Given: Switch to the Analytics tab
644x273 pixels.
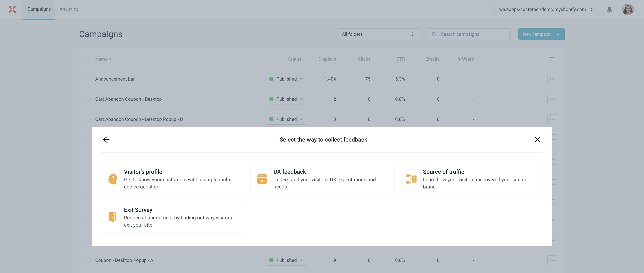Looking at the screenshot, I should point(69,9).
